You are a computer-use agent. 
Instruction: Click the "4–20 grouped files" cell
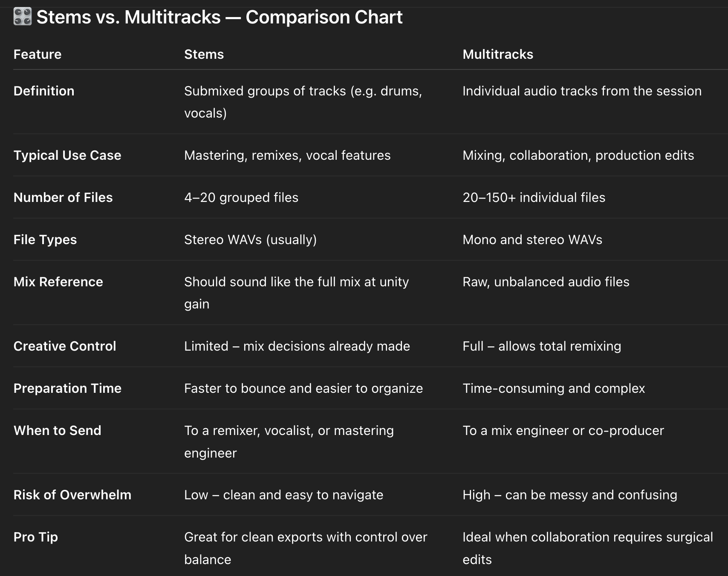241,197
